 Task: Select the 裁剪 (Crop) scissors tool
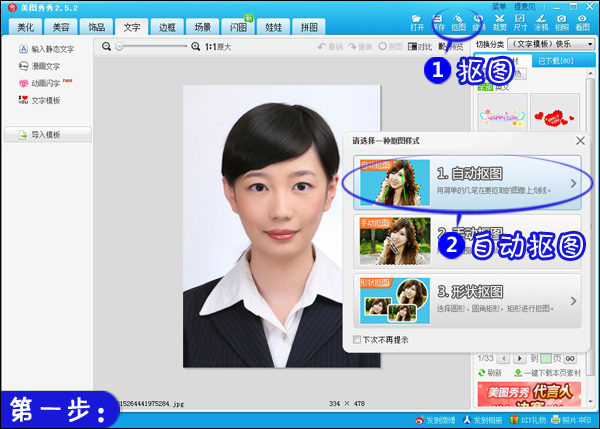[498, 24]
